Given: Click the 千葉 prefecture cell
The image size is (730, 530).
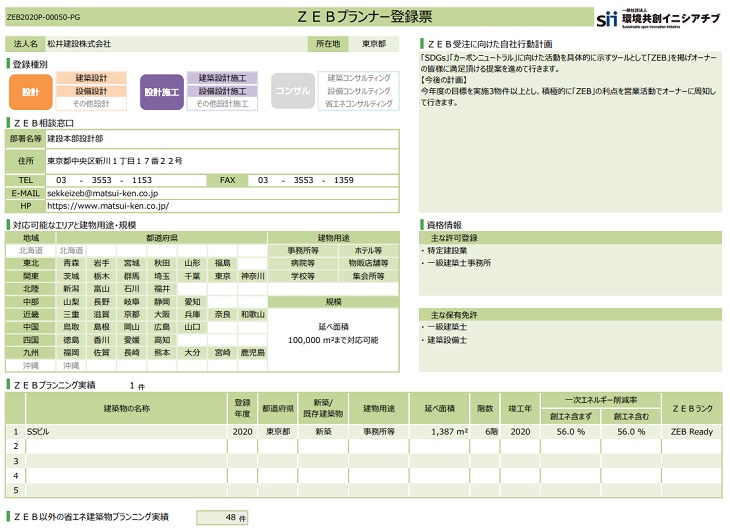Looking at the screenshot, I should tap(192, 276).
